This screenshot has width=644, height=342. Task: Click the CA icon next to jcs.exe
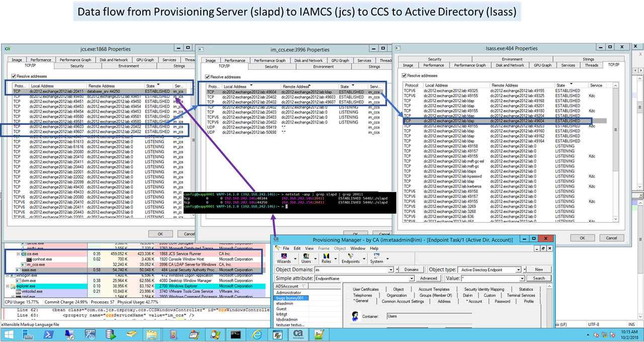point(24,254)
